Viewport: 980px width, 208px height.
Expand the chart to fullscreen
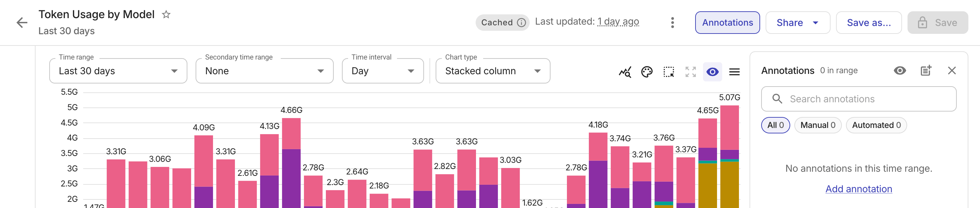[x=690, y=71]
